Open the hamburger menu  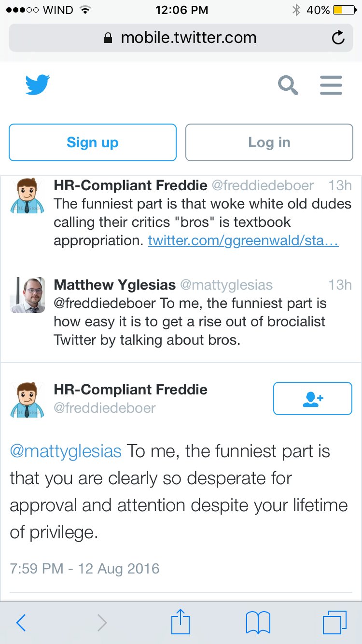pos(331,85)
